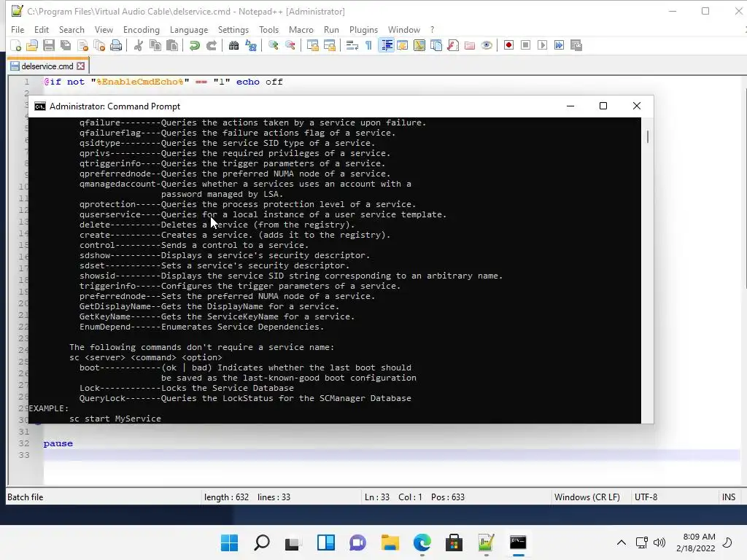
Task: Open Microsoft Edge from taskbar
Action: pos(422,542)
